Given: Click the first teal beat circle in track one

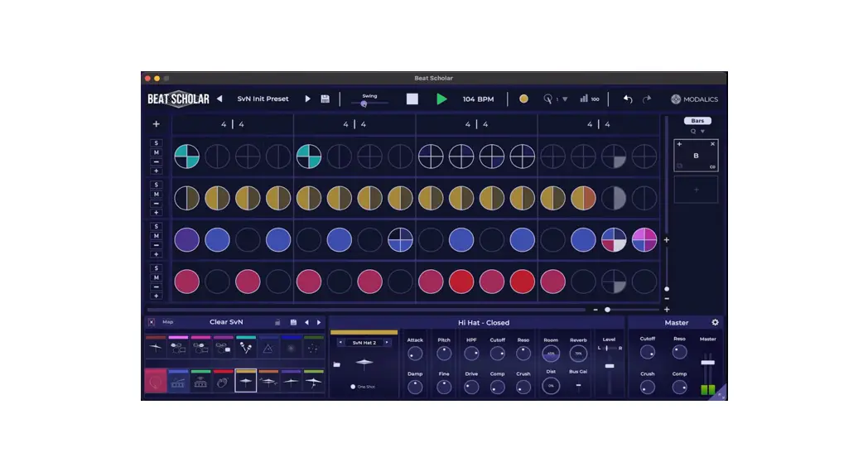Looking at the screenshot, I should 187,157.
